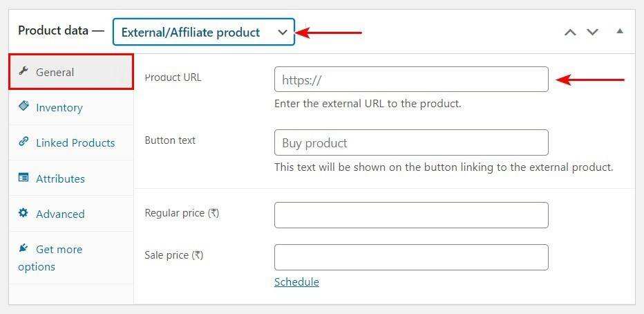Viewport: 644px width, 314px height.
Task: Open the External/Affiliate product type dropdown
Action: [x=204, y=32]
